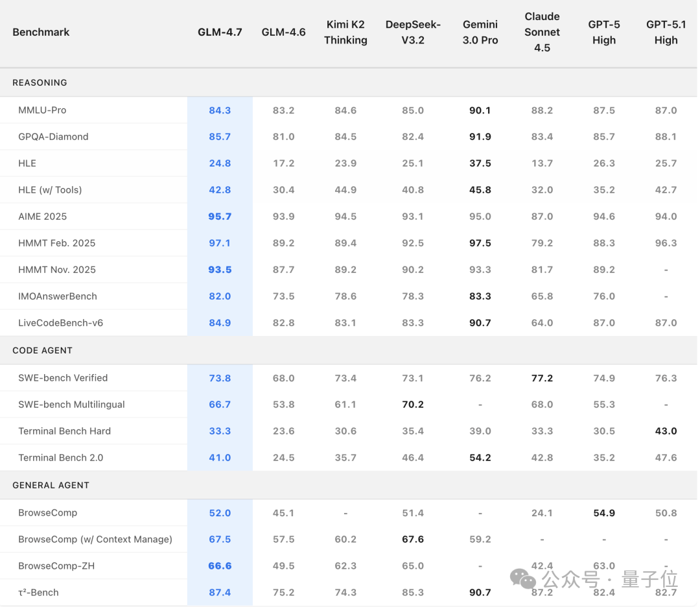This screenshot has height=607, width=700.
Task: Select GLM-4.7 BrowseComp-ZH score 66.6
Action: [220, 566]
